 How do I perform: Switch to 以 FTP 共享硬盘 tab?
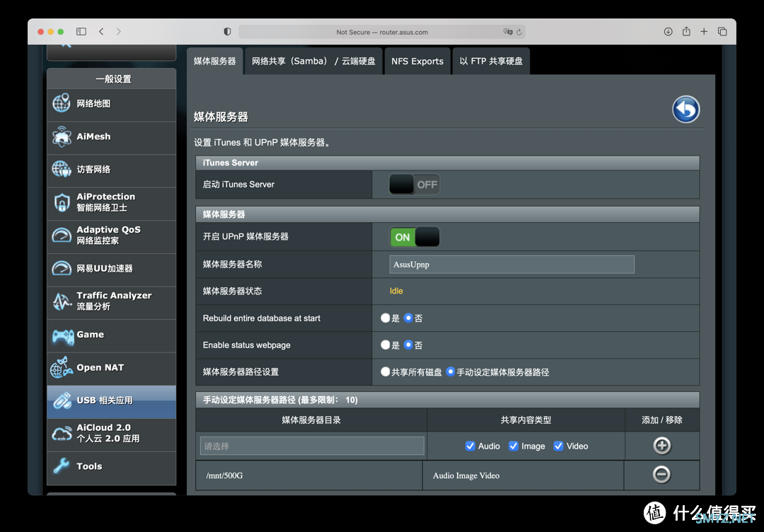(491, 62)
